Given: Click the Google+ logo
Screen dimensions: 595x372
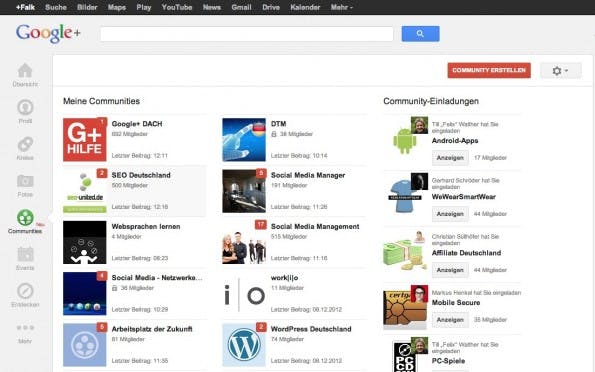Looking at the screenshot, I should point(48,33).
